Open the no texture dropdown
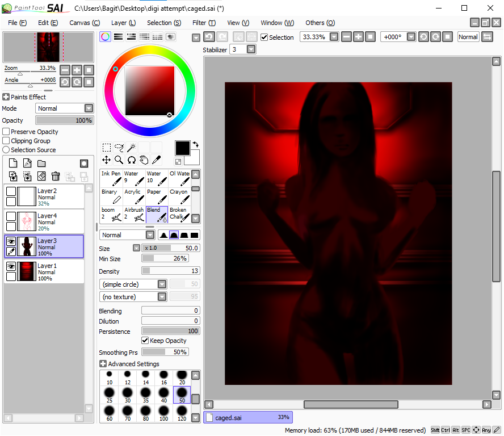Image resolution: width=504 pixels, height=436 pixels. coord(162,297)
